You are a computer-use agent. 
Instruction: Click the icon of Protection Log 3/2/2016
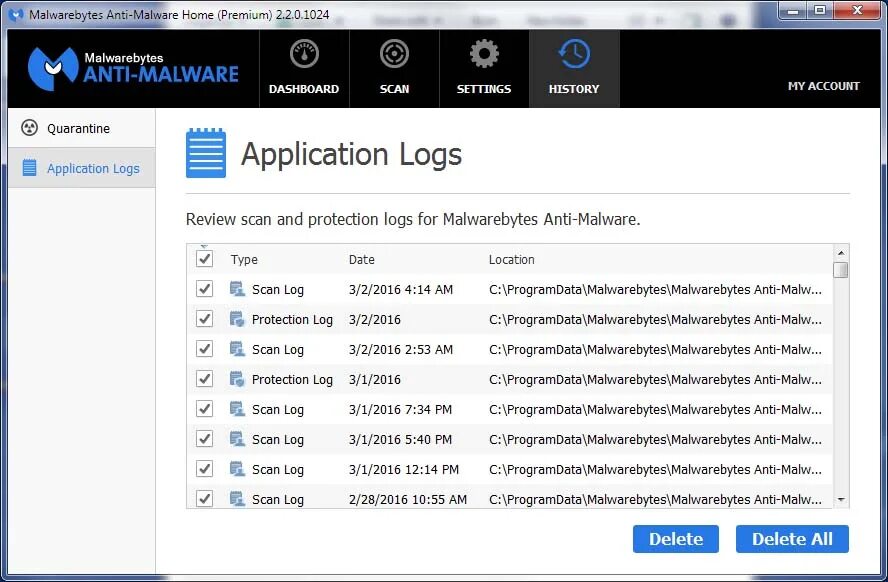click(x=237, y=319)
